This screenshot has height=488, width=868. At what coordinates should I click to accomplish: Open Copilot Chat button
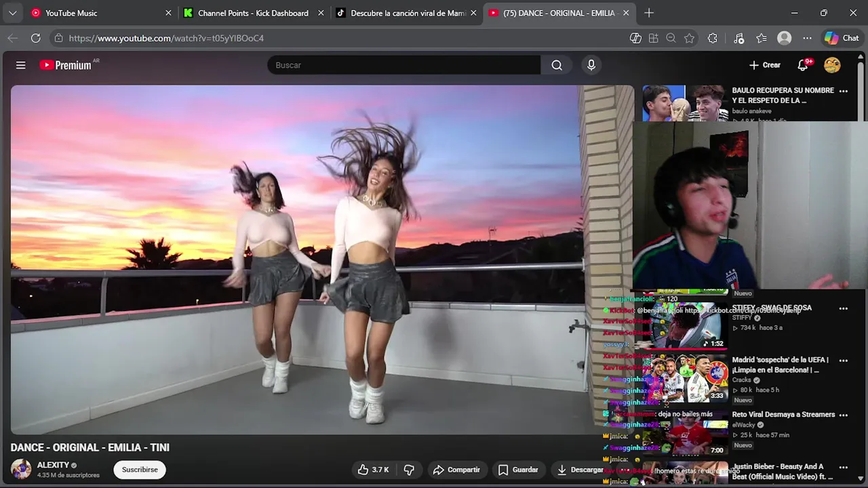pos(842,39)
